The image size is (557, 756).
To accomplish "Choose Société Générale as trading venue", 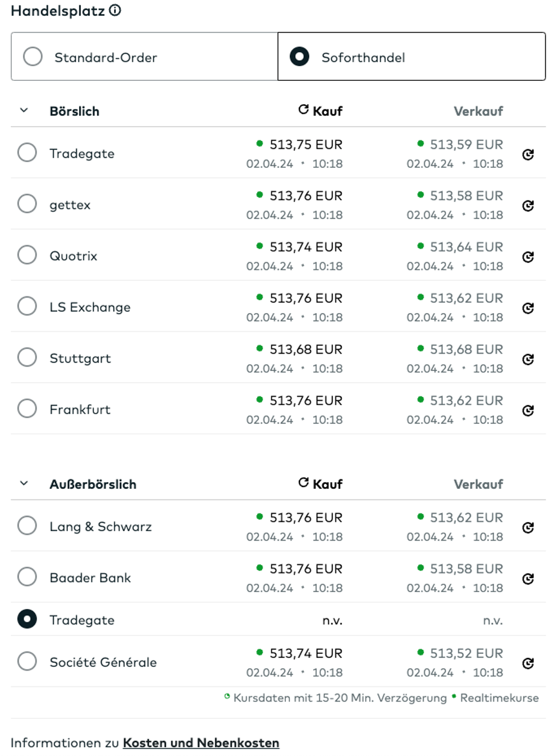I will (27, 661).
